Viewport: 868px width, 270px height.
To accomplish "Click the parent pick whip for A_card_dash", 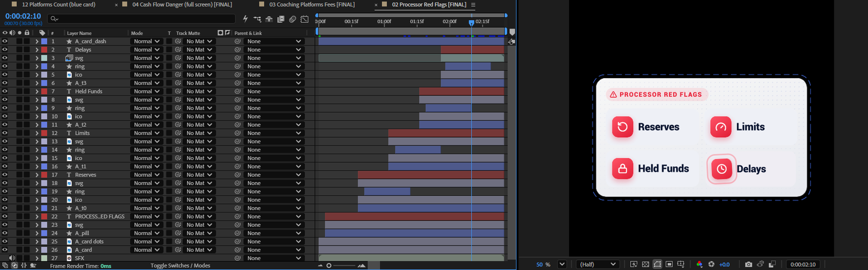I will point(237,41).
